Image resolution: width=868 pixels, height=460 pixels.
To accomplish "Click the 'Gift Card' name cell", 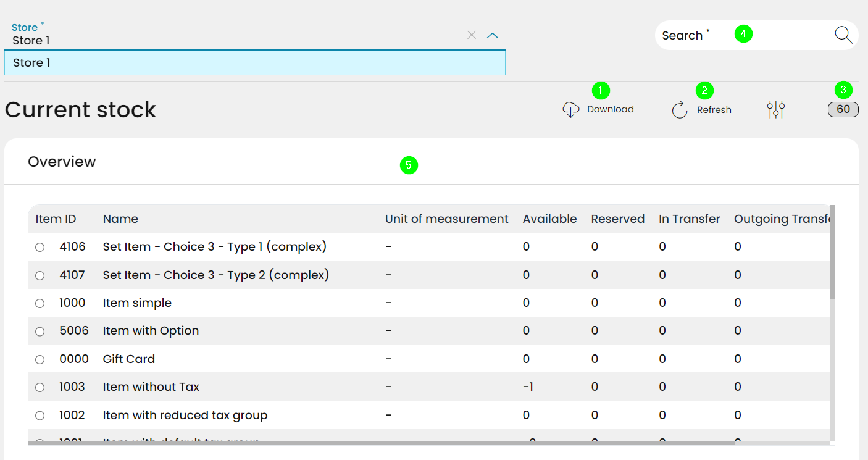I will click(x=129, y=359).
